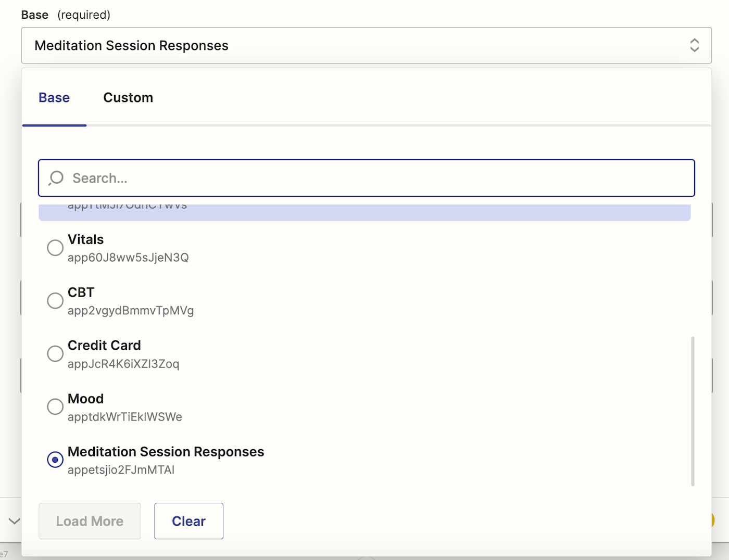
Task: Focus the Search input field
Action: [375, 178]
